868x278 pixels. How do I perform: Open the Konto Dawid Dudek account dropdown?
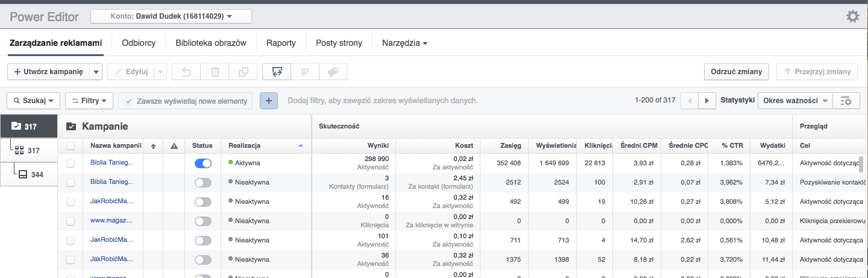coord(171,17)
